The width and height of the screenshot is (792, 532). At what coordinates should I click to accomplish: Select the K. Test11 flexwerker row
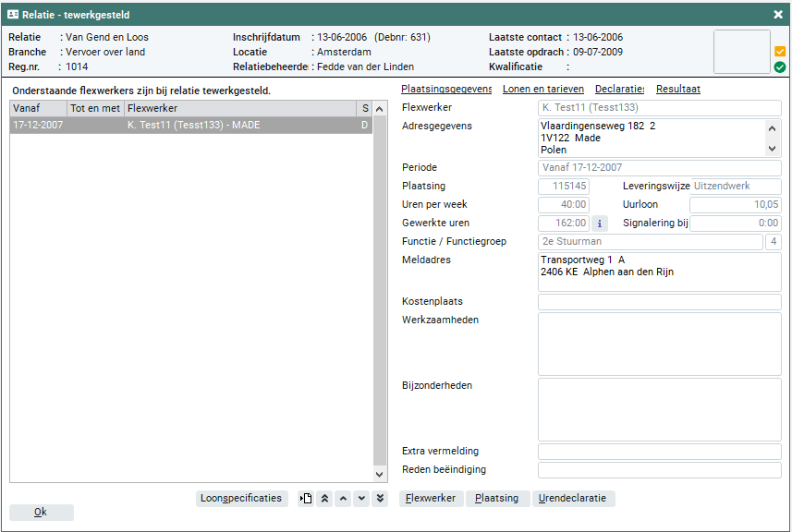tap(190, 126)
